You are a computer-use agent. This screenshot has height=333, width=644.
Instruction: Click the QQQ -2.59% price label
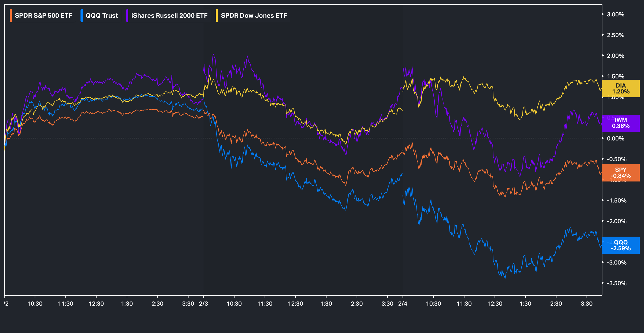pos(621,245)
